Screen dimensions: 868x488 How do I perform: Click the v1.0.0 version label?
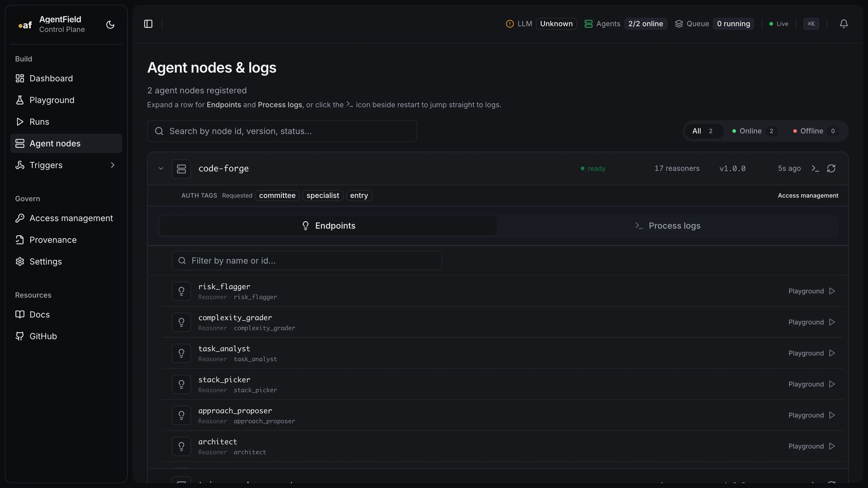[x=732, y=168]
